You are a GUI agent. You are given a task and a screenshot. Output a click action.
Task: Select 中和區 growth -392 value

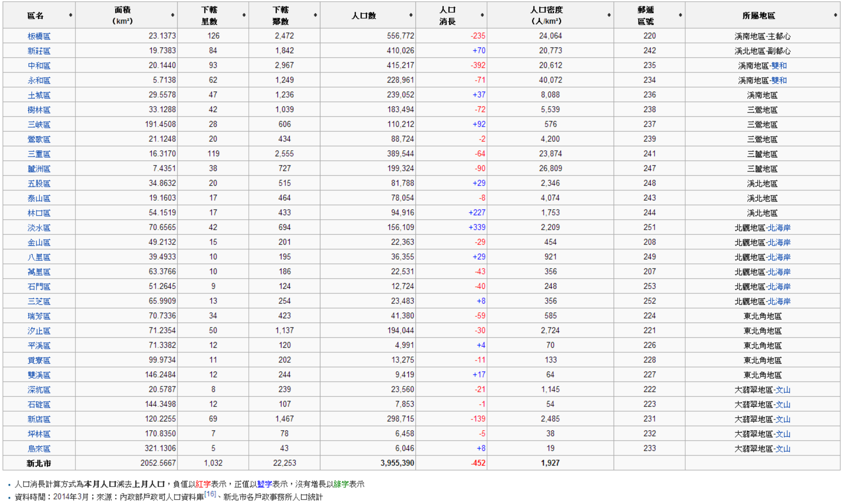478,65
